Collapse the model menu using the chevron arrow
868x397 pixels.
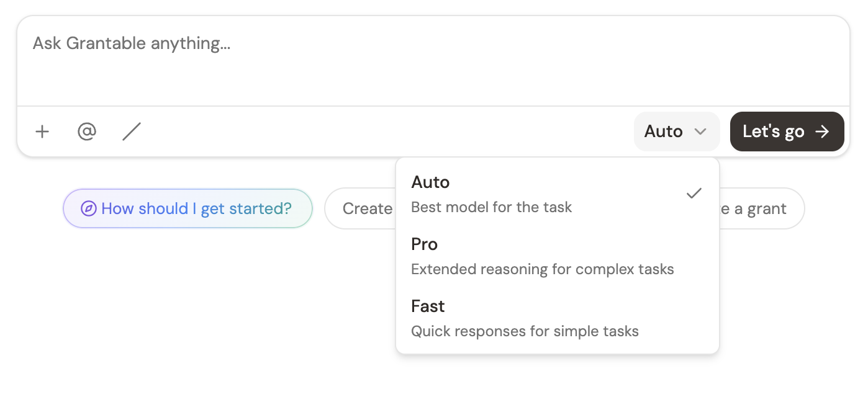[700, 132]
